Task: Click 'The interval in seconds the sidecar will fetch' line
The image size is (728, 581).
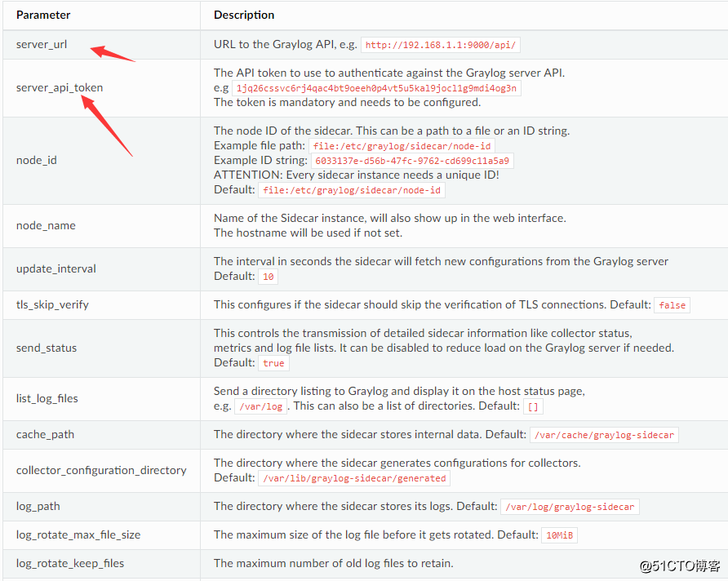Action: click(x=441, y=262)
